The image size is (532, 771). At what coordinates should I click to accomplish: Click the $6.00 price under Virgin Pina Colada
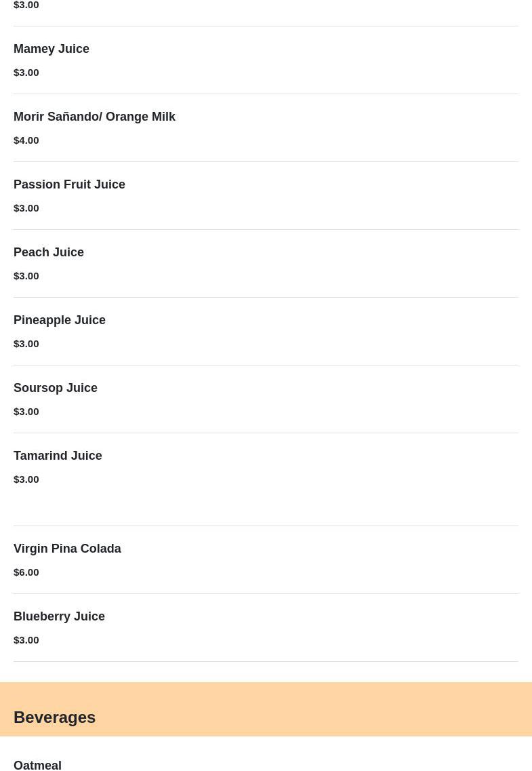[26, 572]
